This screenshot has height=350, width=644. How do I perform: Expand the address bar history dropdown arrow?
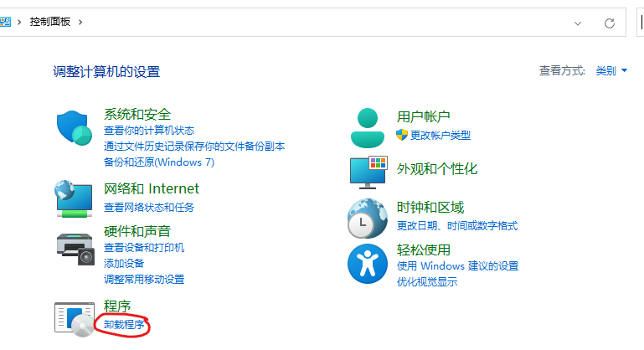tap(578, 22)
